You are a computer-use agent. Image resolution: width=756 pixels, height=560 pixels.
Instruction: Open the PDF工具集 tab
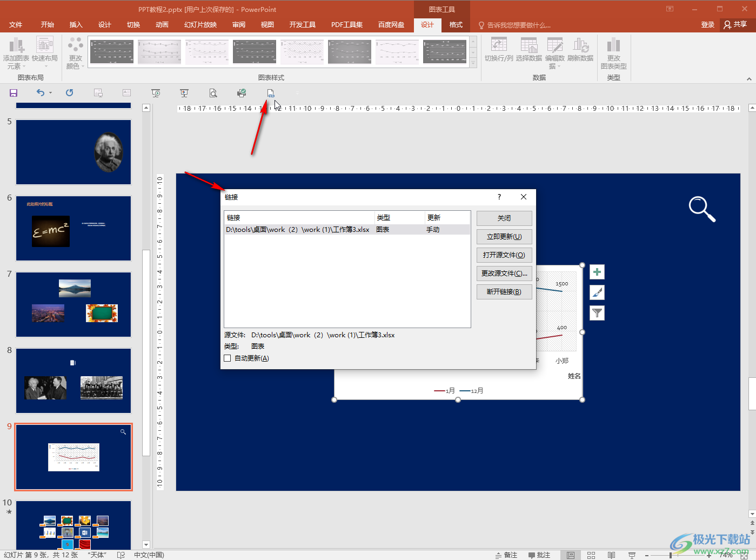347,25
